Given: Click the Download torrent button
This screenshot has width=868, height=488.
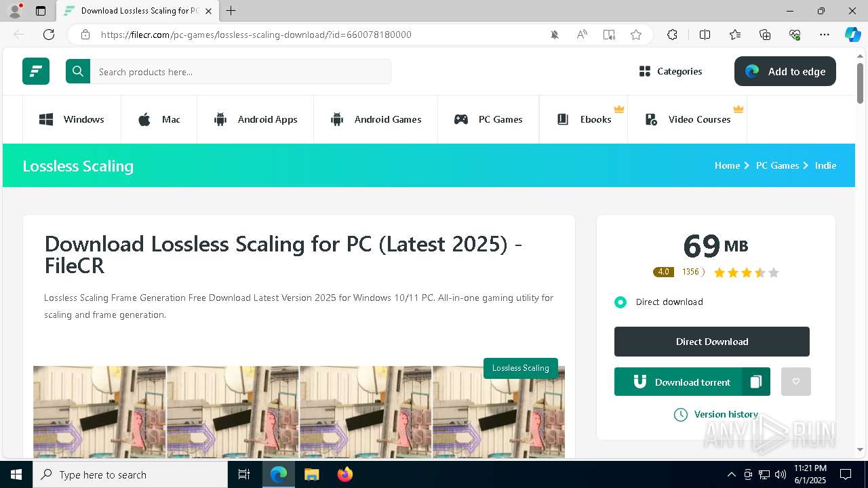Looking at the screenshot, I should [678, 382].
